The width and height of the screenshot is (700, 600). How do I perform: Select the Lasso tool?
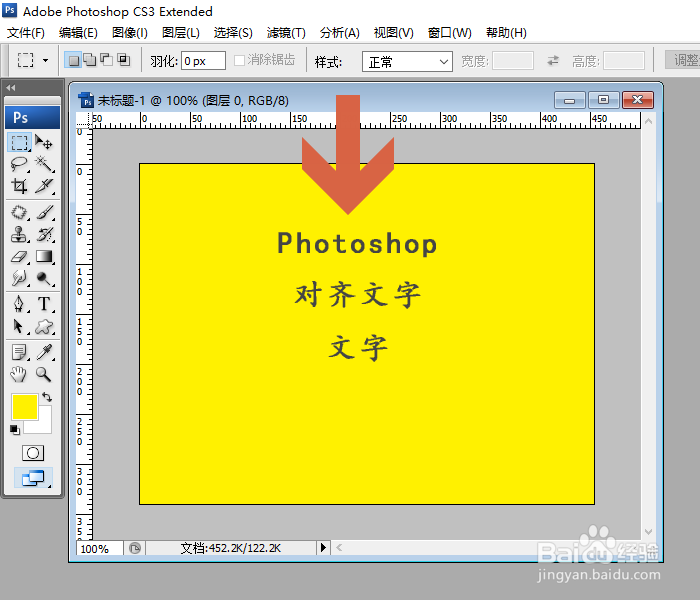[x=19, y=164]
